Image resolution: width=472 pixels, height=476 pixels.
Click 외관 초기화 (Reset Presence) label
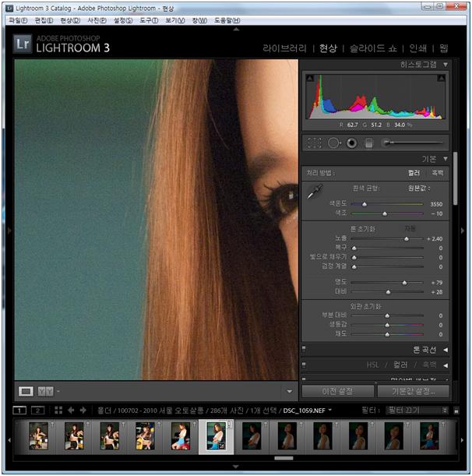365,306
